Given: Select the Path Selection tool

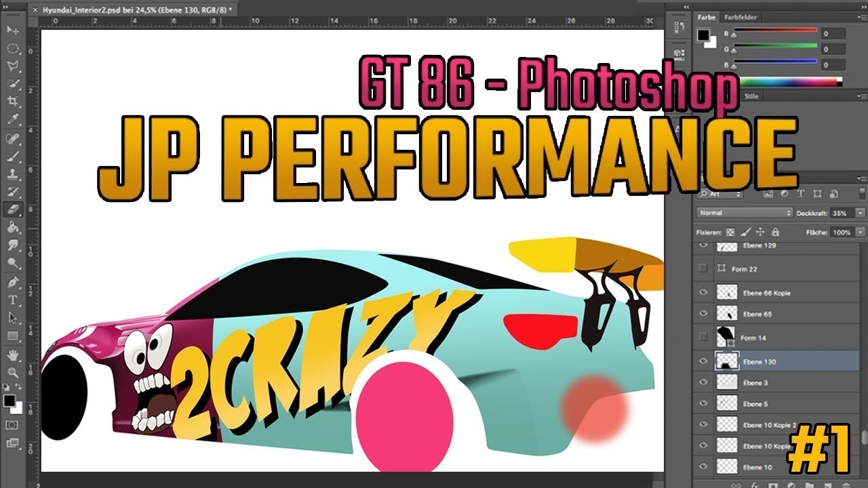Looking at the screenshot, I should pyautogui.click(x=13, y=317).
